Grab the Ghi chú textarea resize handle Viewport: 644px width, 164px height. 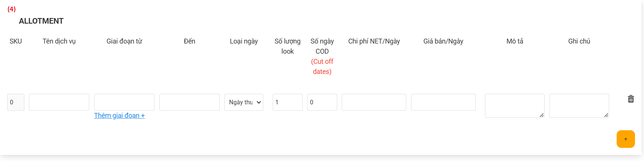click(x=606, y=115)
